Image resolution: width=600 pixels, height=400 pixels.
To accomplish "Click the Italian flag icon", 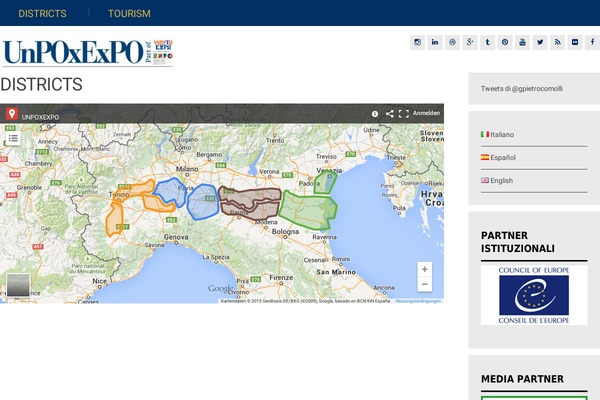I will click(485, 134).
